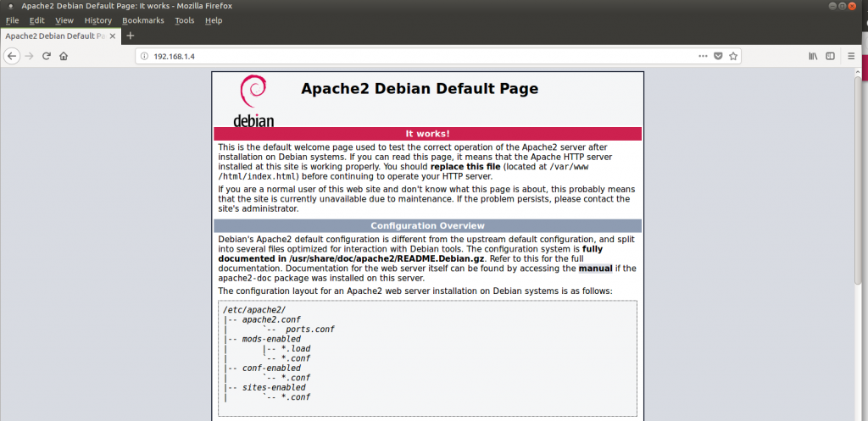Click '*.load' in the layout listing
868x421 pixels.
click(x=296, y=349)
